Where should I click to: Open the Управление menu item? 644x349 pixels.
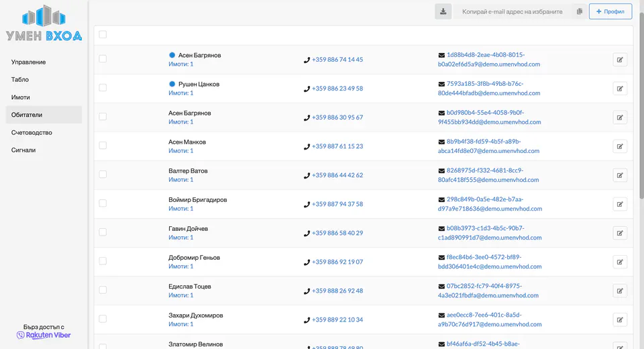click(x=29, y=62)
